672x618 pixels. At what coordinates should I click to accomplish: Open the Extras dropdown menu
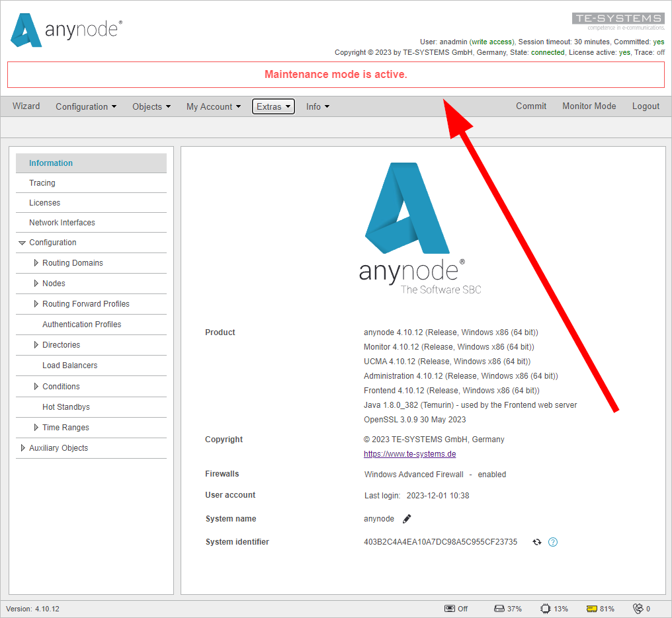273,106
